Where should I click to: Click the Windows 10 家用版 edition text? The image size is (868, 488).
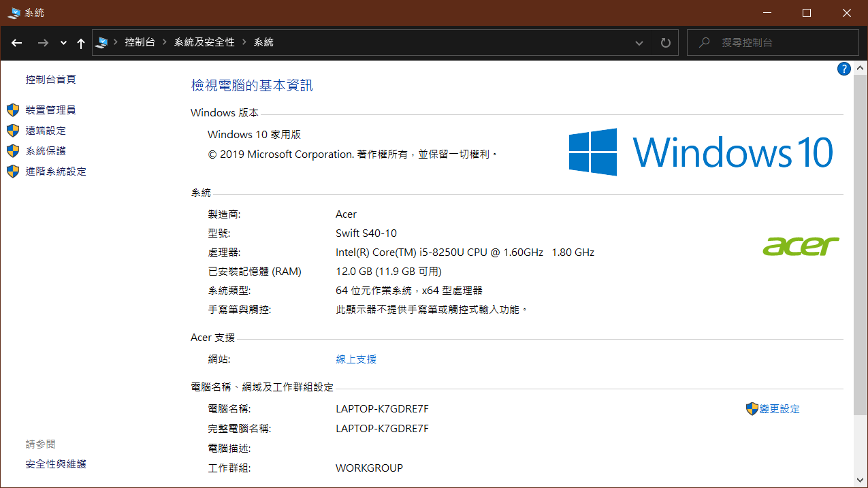254,135
